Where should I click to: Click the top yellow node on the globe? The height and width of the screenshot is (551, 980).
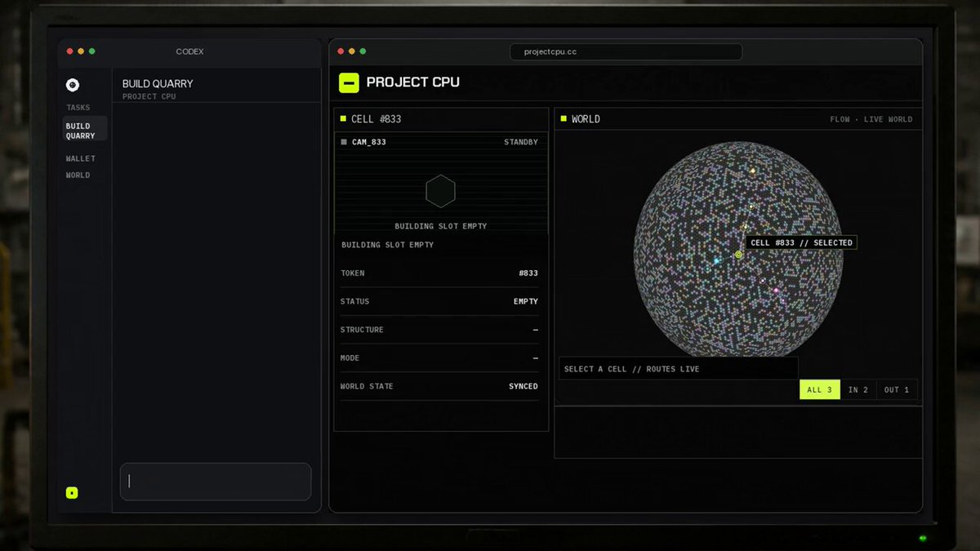[x=753, y=171]
